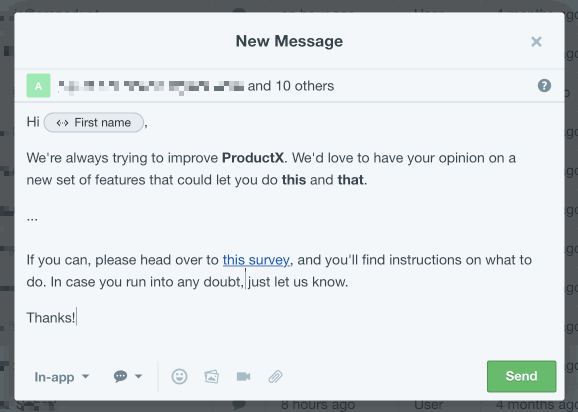Viewport: 578px width, 412px height.
Task: Open the recipients help question mark
Action: click(544, 86)
